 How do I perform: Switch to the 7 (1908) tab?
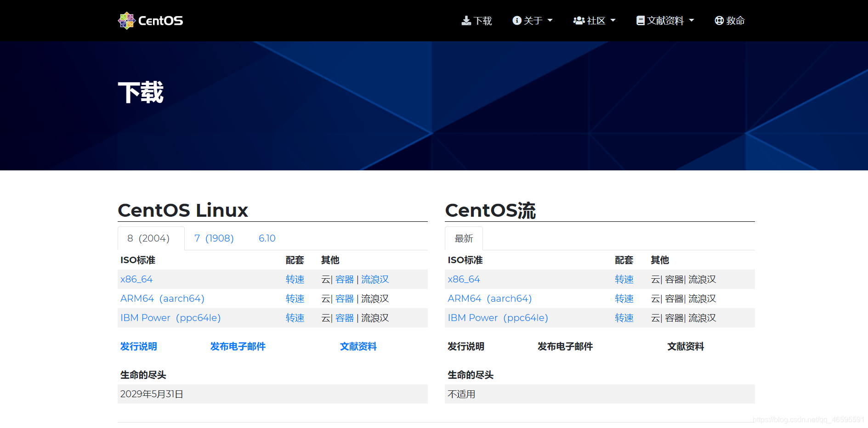coord(214,238)
